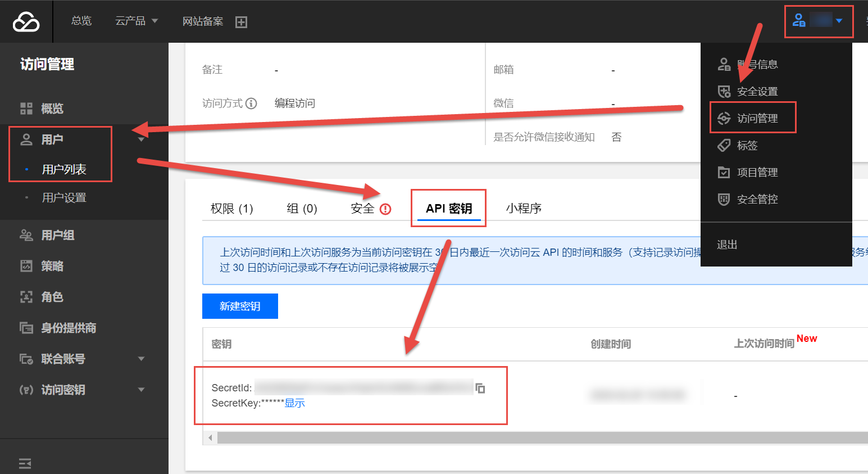Switch to the API 密钥 tab
Image resolution: width=868 pixels, height=474 pixels.
[x=449, y=209]
